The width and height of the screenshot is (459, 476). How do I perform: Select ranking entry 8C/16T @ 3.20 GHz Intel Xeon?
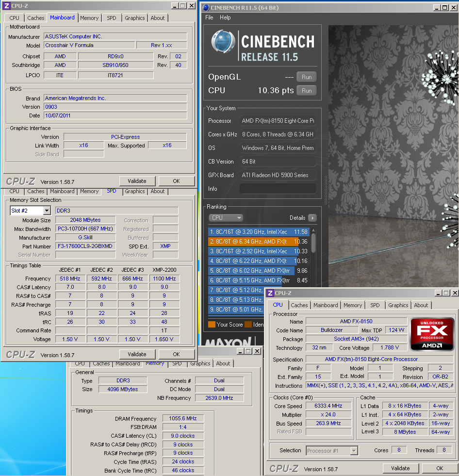click(259, 231)
